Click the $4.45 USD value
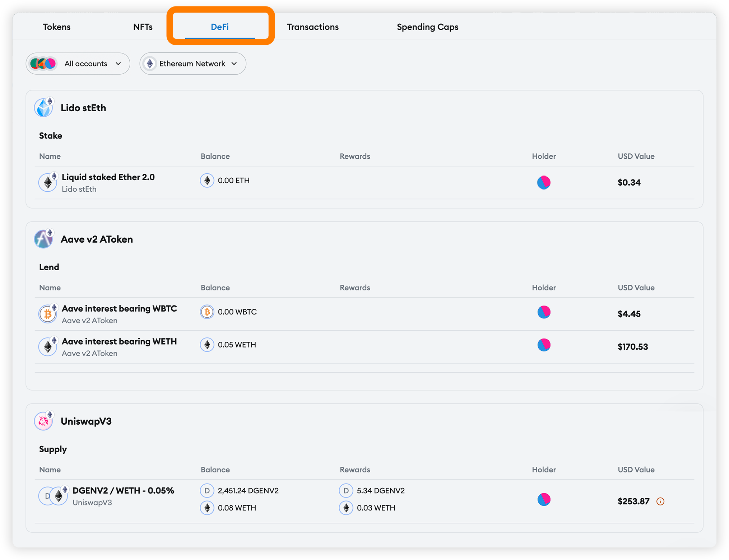Screen dimensions: 729x560 pos(629,314)
